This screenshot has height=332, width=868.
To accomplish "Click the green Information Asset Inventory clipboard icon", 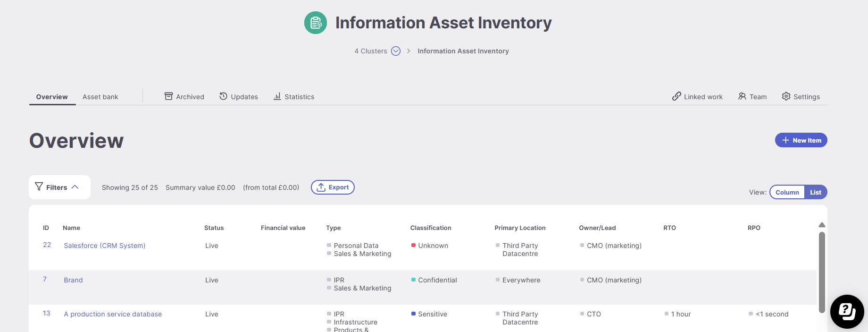I will pos(316,23).
